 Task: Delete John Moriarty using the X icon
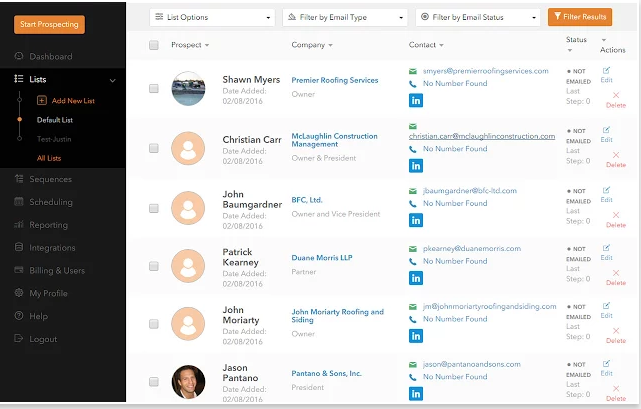pos(616,331)
